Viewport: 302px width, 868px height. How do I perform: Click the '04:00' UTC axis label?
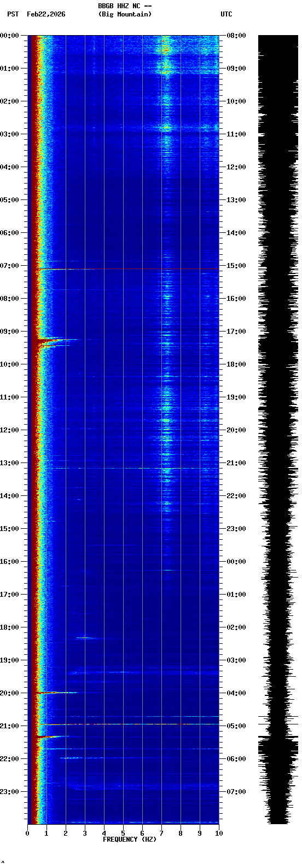point(236,693)
